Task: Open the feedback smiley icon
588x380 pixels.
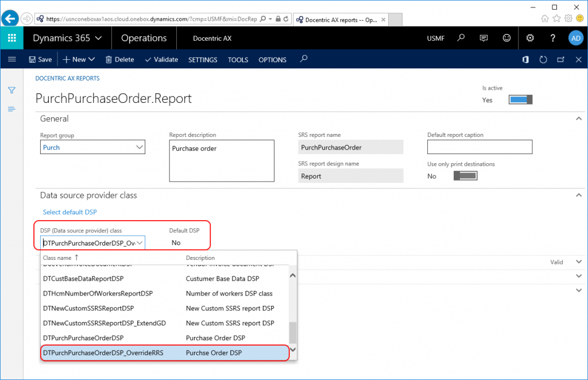Action: coord(506,38)
